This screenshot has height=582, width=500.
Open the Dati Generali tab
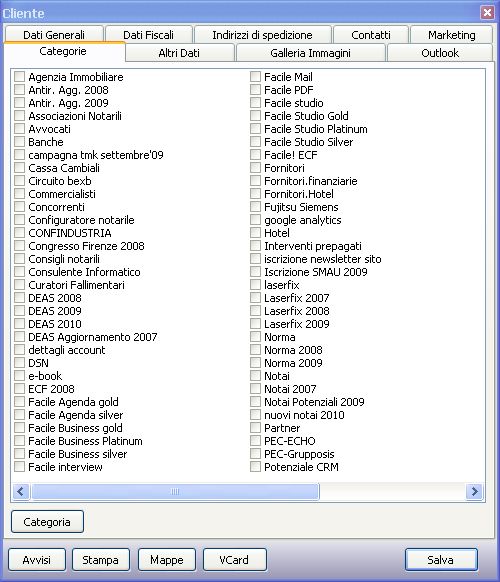(x=54, y=35)
